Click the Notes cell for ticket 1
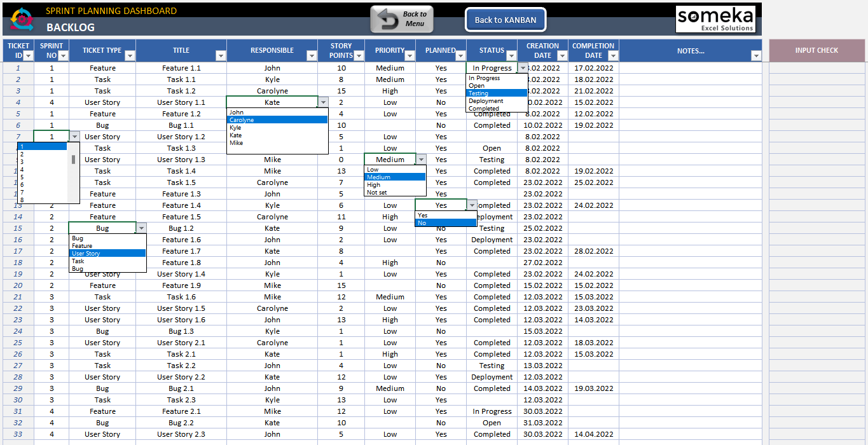 pos(690,68)
